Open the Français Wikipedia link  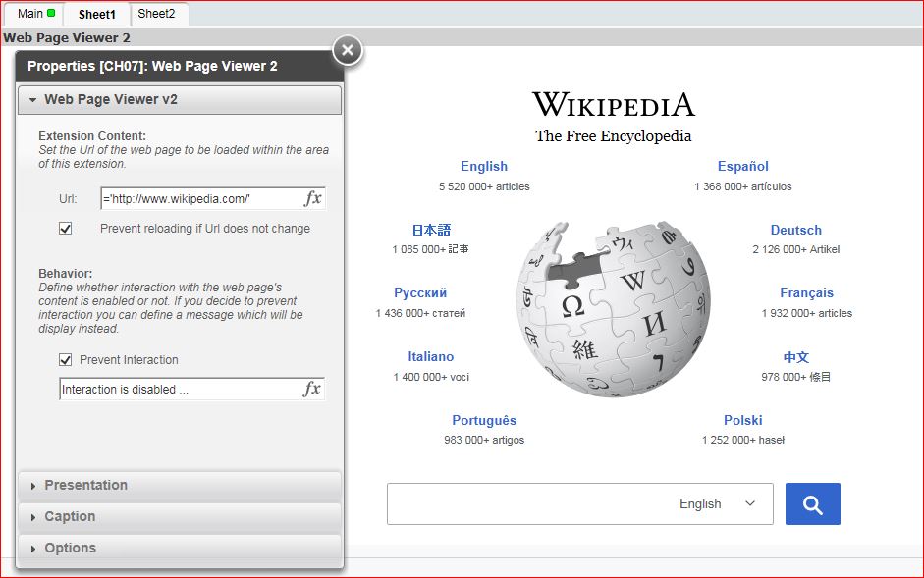(x=807, y=292)
